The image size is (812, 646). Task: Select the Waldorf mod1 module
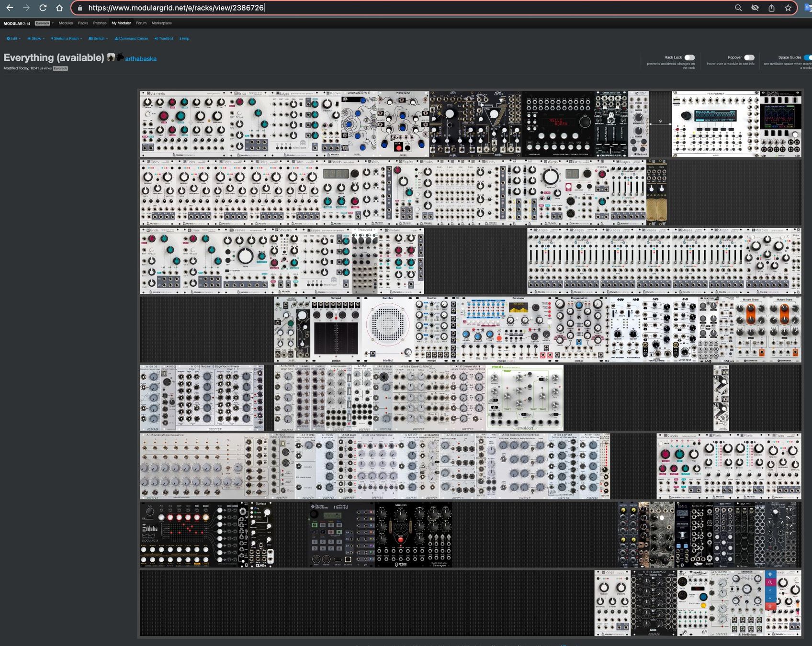(x=525, y=398)
